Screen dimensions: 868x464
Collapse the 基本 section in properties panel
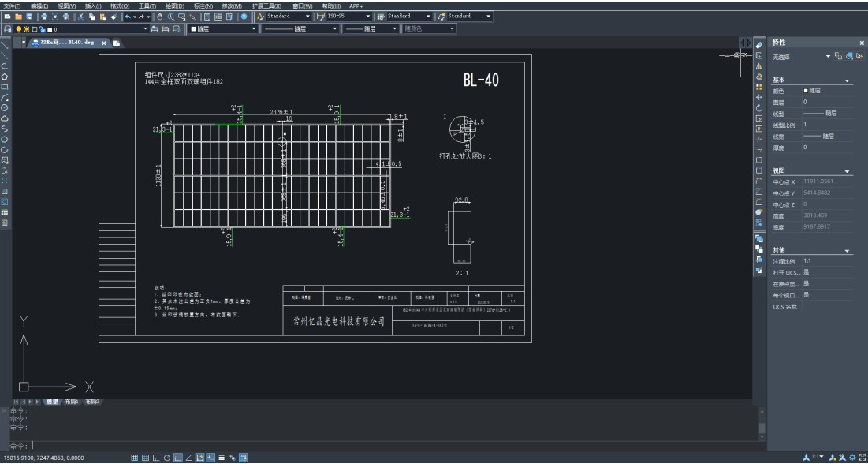(848, 81)
